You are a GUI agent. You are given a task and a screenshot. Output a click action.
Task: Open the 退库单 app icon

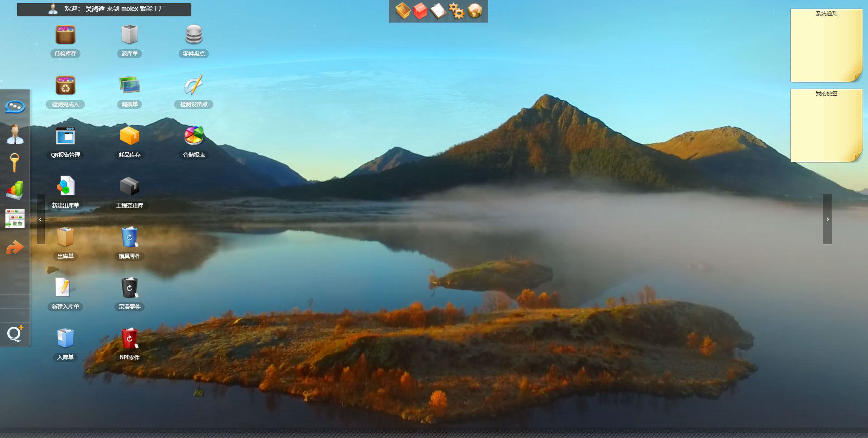click(x=129, y=35)
